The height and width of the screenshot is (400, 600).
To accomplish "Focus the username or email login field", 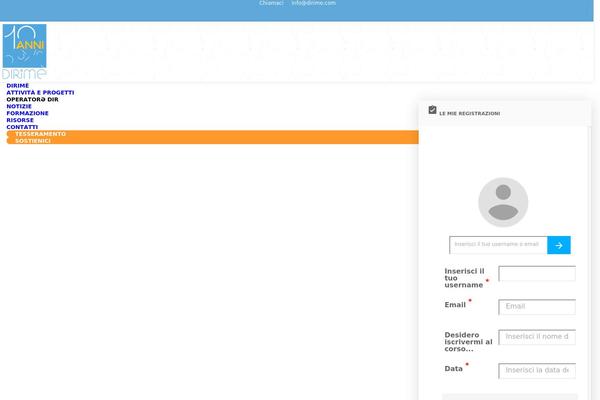I will [x=498, y=245].
